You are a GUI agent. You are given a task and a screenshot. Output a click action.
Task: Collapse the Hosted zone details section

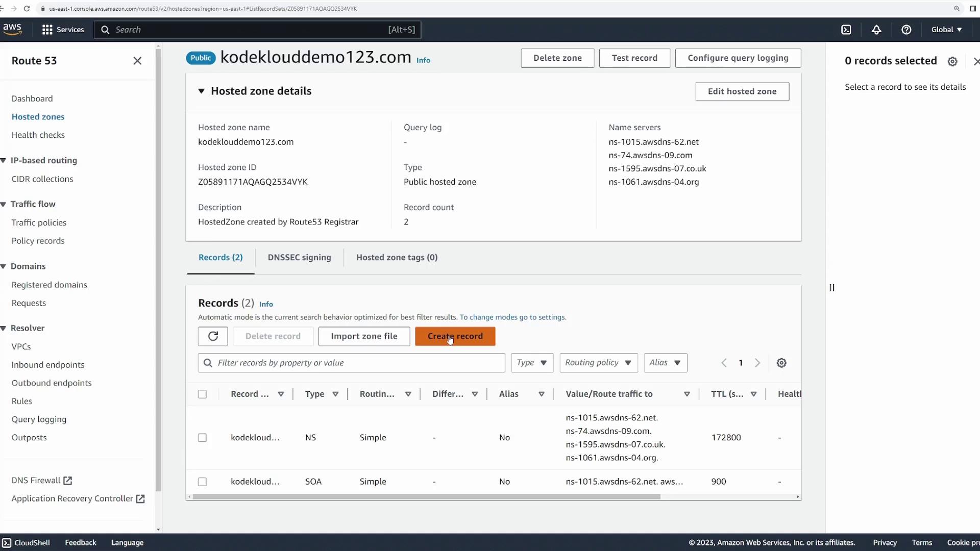[201, 91]
